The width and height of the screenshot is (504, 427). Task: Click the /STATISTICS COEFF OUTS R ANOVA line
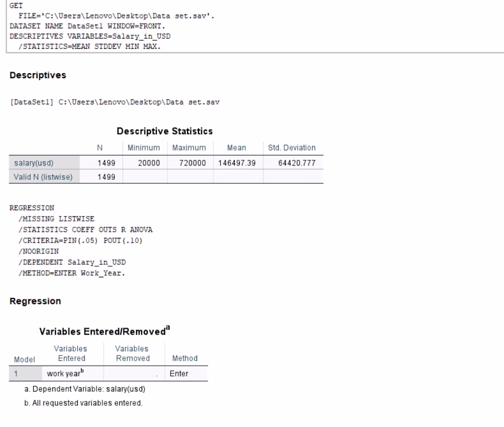point(86,229)
